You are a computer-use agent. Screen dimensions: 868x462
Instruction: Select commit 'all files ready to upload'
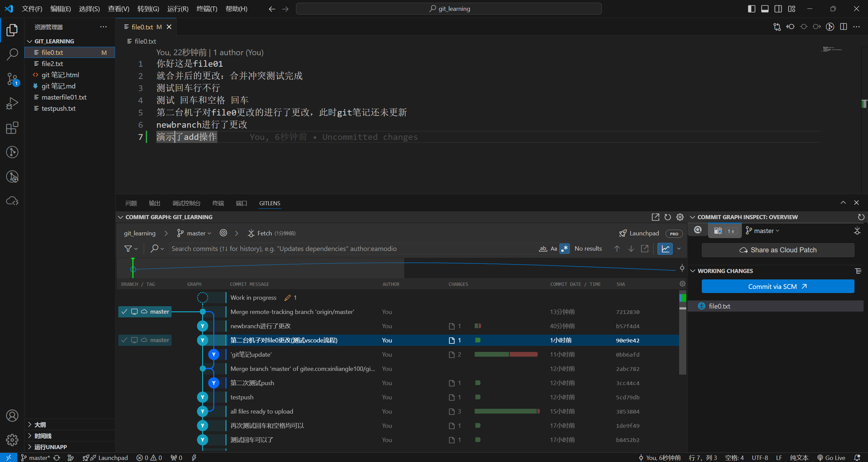(398, 411)
